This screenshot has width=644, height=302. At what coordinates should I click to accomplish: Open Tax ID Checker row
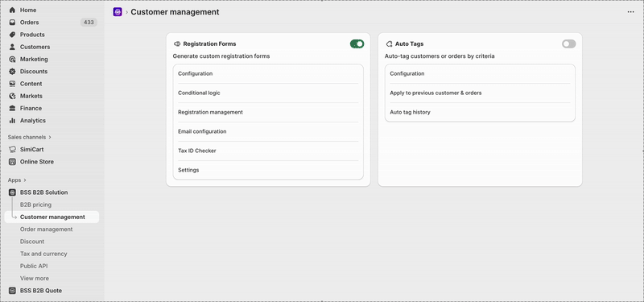[268, 151]
